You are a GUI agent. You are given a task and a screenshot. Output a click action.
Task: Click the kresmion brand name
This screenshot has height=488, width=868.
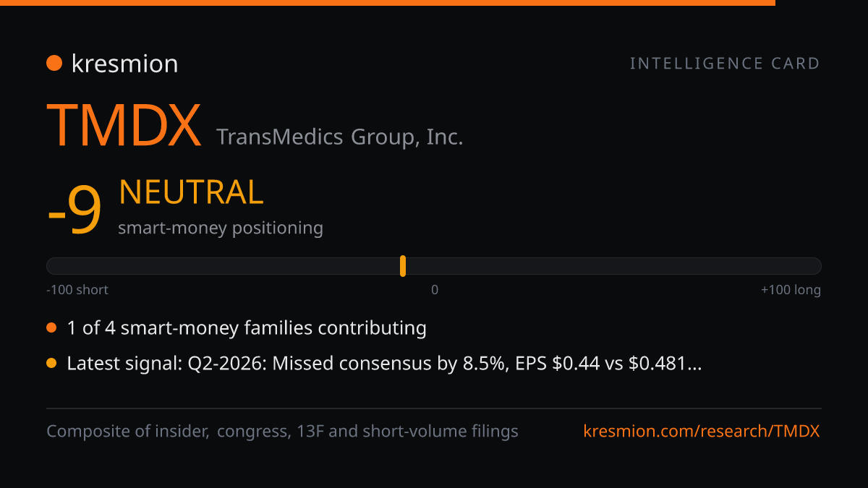point(124,64)
